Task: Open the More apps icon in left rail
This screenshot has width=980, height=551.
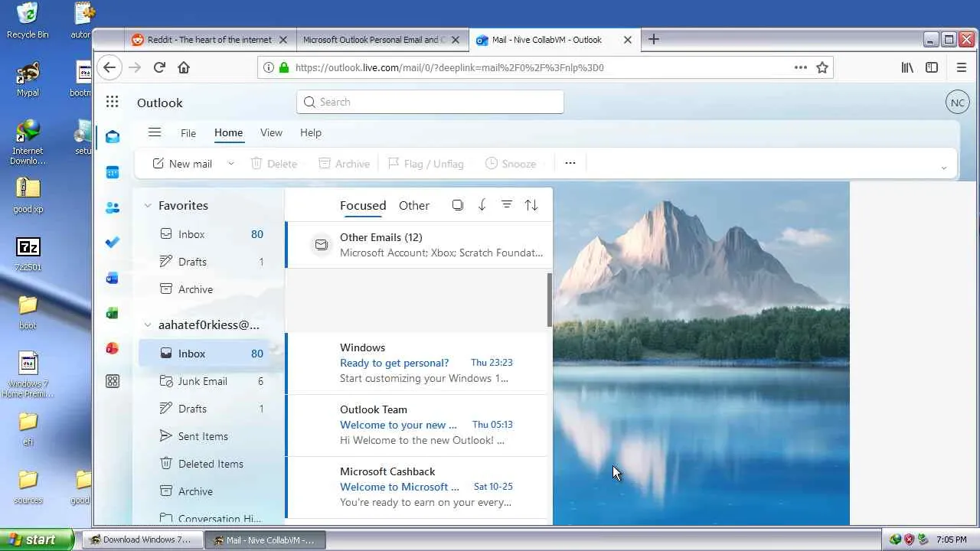Action: (113, 381)
